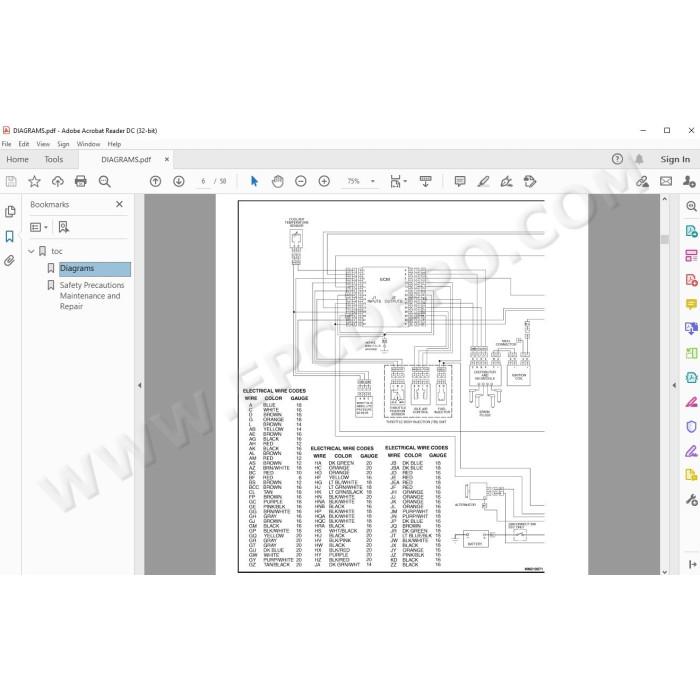Image resolution: width=700 pixels, height=700 pixels.
Task: Click the stamp tool icon
Action: (x=530, y=181)
